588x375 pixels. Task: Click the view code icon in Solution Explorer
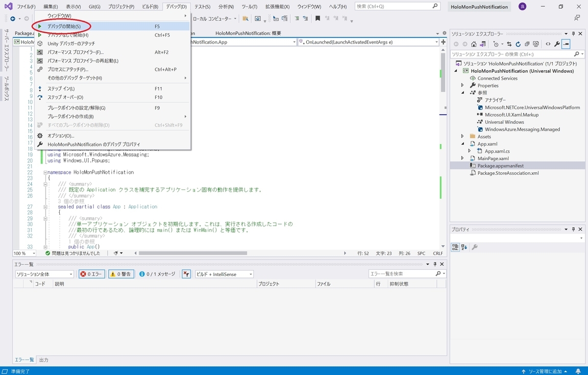(x=548, y=44)
